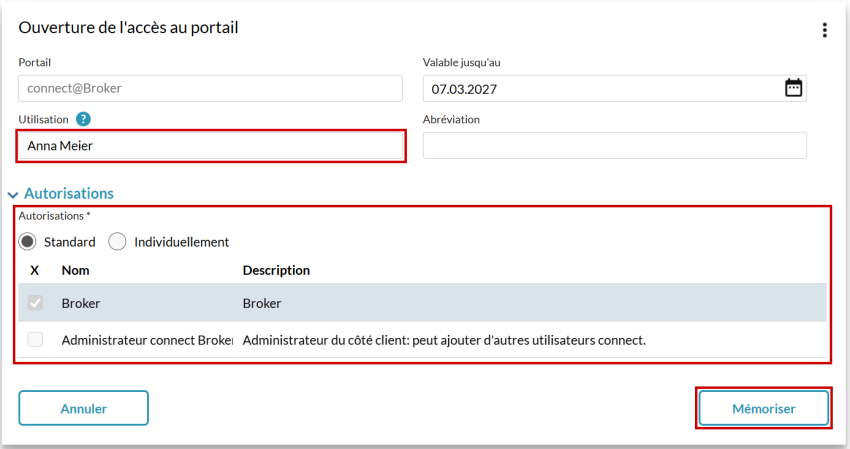Click the Description column header
This screenshot has width=850, height=449.
[x=276, y=270]
